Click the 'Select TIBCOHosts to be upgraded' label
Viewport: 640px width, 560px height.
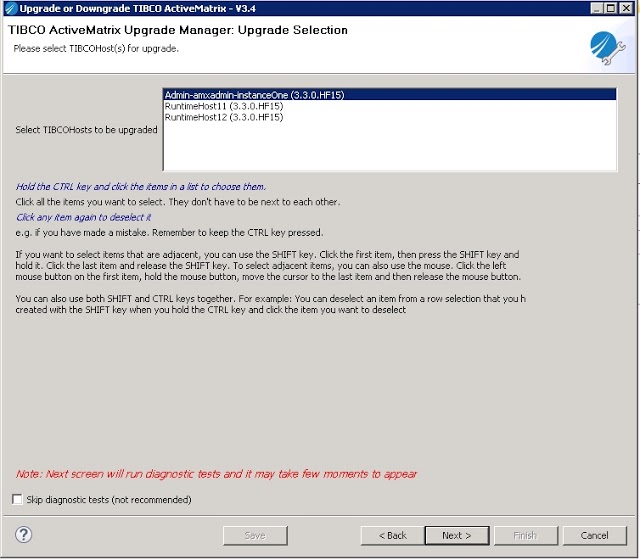(86, 130)
